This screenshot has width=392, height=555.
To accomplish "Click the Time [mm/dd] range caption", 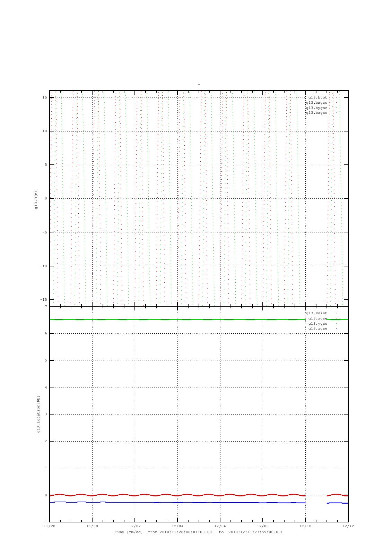I will [x=199, y=532].
